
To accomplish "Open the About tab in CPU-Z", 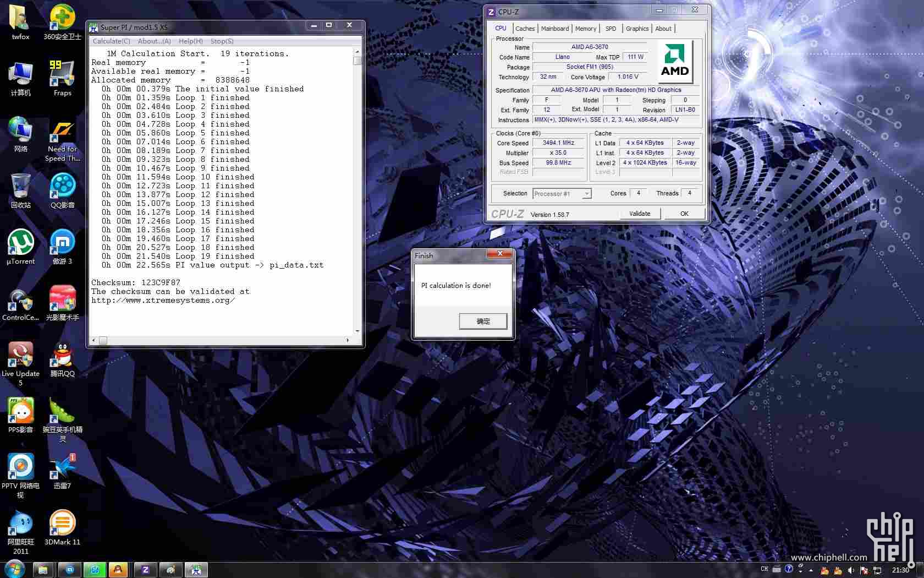I will point(663,29).
